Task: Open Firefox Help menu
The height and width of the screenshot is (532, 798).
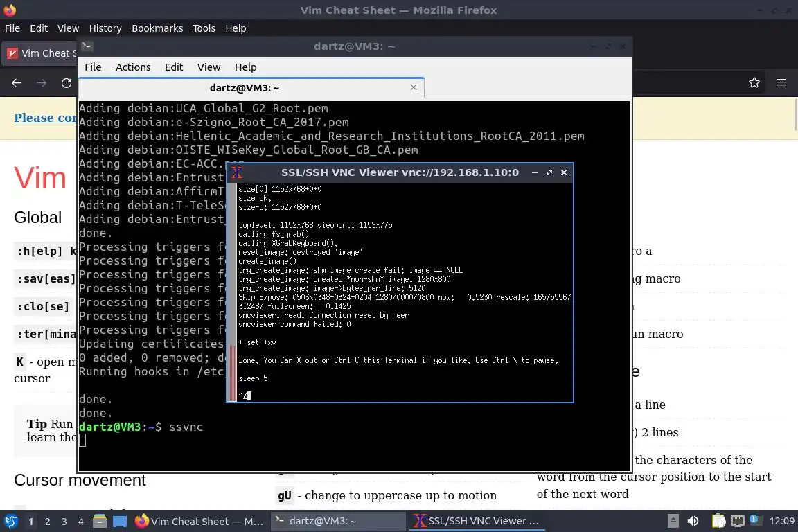Action: coord(236,28)
